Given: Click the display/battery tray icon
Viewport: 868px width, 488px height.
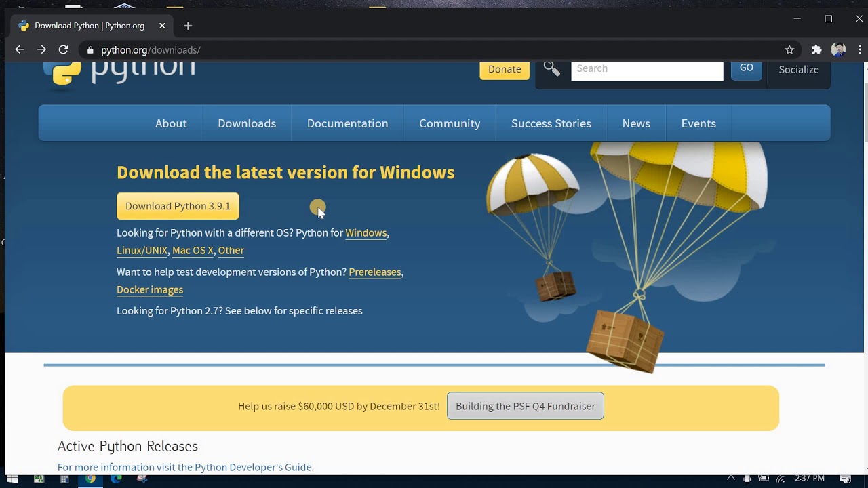Looking at the screenshot, I should coord(764,479).
